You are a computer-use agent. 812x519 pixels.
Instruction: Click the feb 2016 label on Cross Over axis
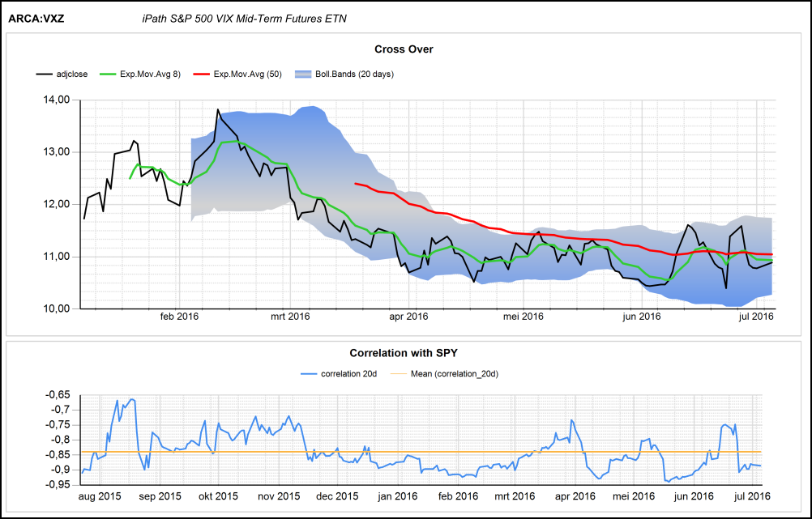point(178,316)
